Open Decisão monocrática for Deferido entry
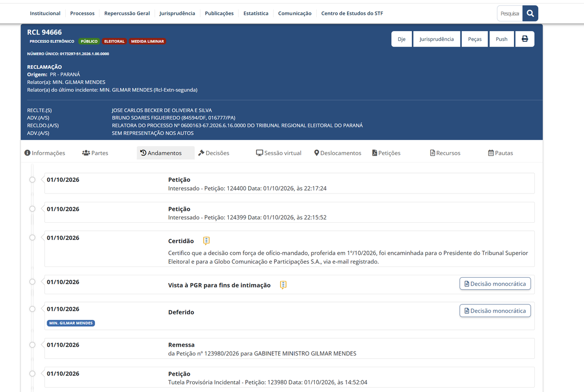Viewport: 584px width, 392px height. point(495,311)
